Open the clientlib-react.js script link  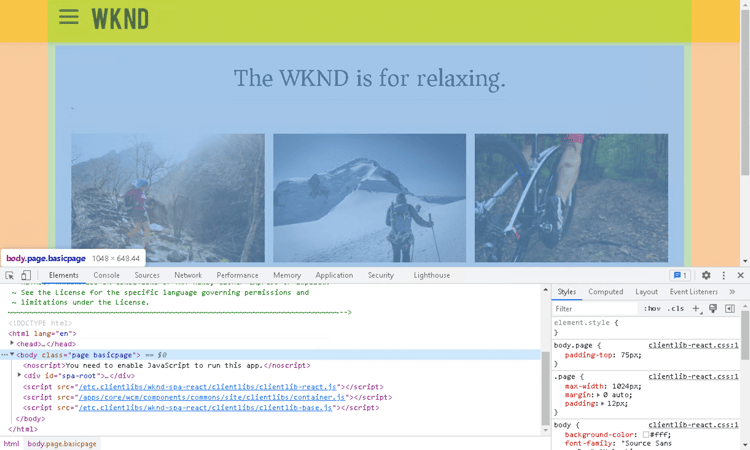click(208, 387)
